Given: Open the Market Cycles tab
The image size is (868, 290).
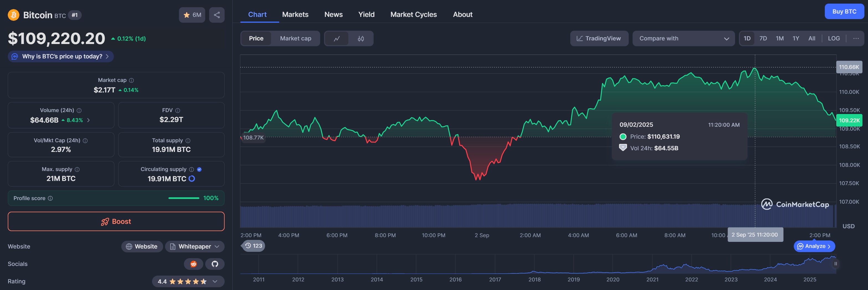Looking at the screenshot, I should (413, 14).
